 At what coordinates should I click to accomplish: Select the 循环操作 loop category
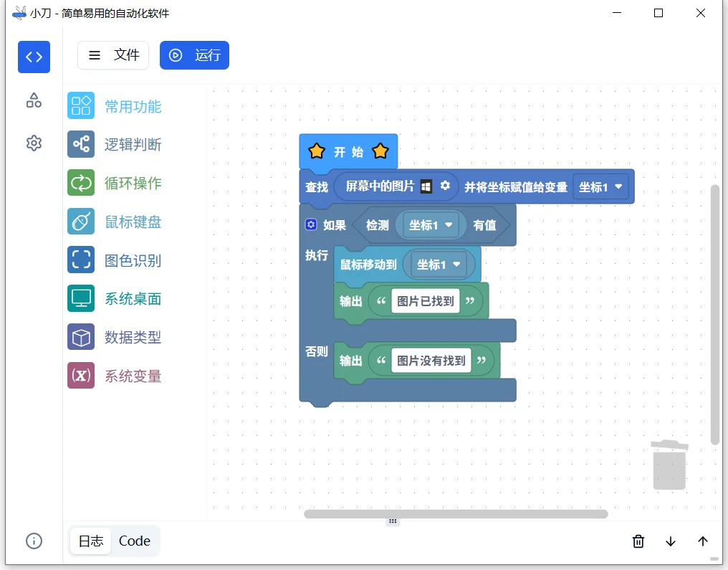80,183
